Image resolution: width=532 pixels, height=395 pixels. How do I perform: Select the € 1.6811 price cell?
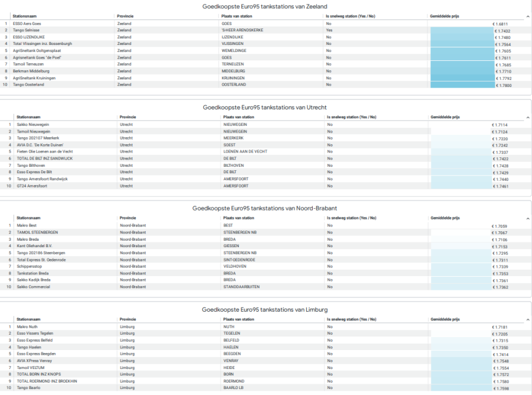point(500,24)
